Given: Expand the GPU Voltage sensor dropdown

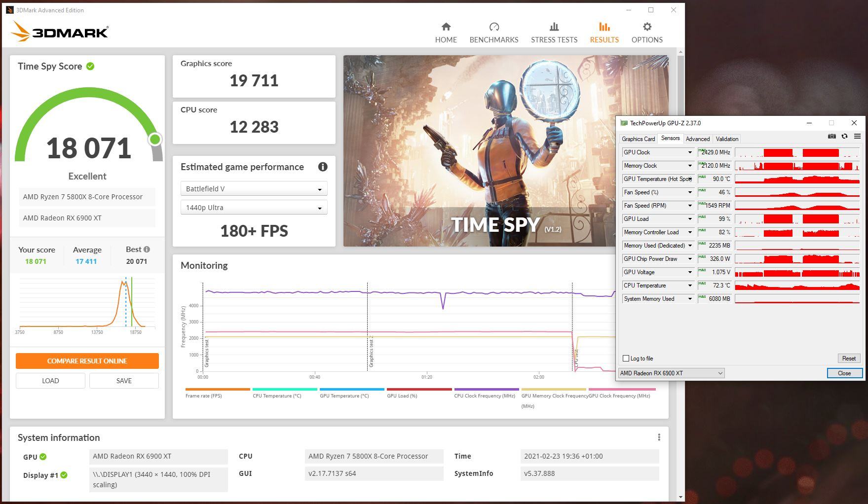Looking at the screenshot, I should [x=690, y=272].
